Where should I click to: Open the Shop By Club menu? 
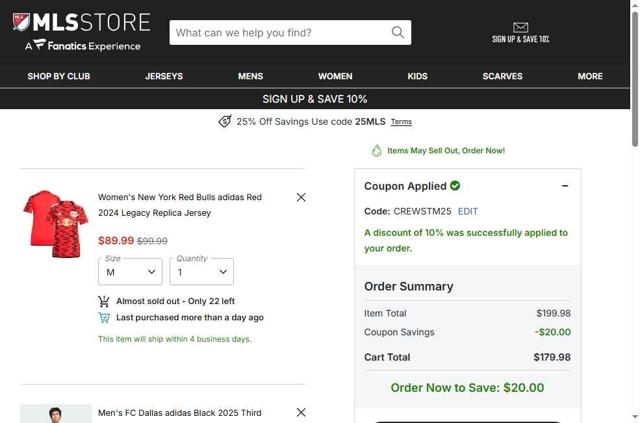click(x=59, y=76)
